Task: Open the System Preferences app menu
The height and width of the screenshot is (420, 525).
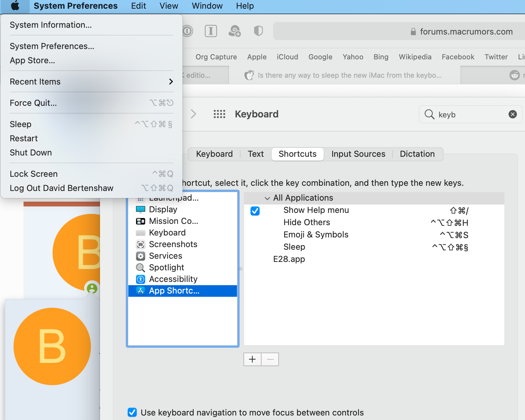Action: (76, 6)
